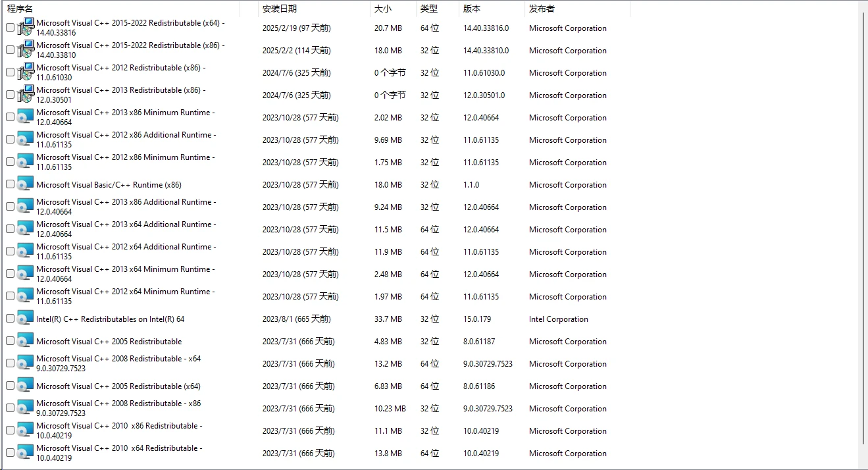Viewport: 868px width, 470px height.
Task: Click icon of Visual C++ 2013 Redistributable (x86) 12.0.30501
Action: (25, 95)
